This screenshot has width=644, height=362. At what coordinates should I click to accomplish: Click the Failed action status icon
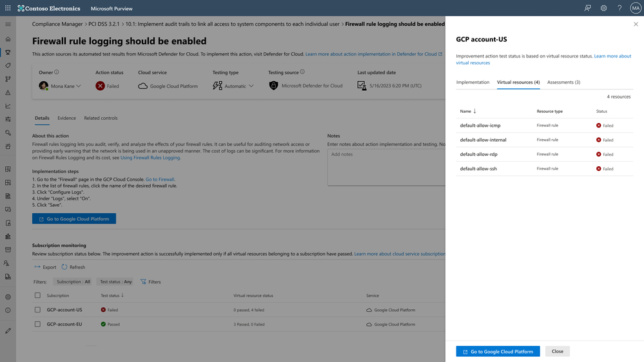[x=100, y=86]
